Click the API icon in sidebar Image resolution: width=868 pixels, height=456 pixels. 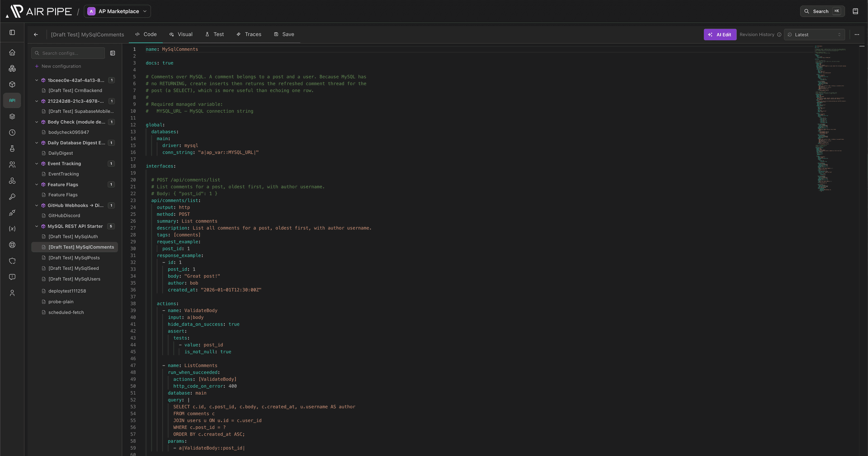pyautogui.click(x=12, y=100)
